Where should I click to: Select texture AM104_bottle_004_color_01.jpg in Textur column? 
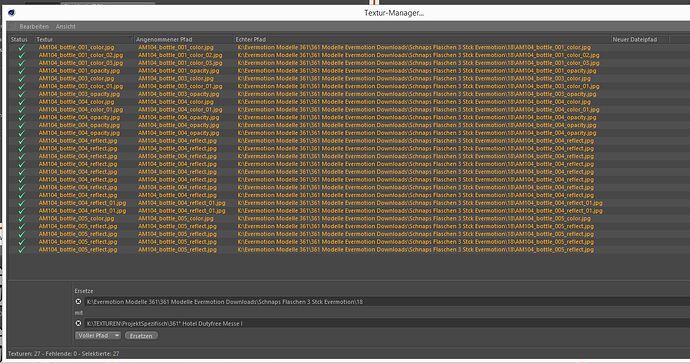pos(81,110)
